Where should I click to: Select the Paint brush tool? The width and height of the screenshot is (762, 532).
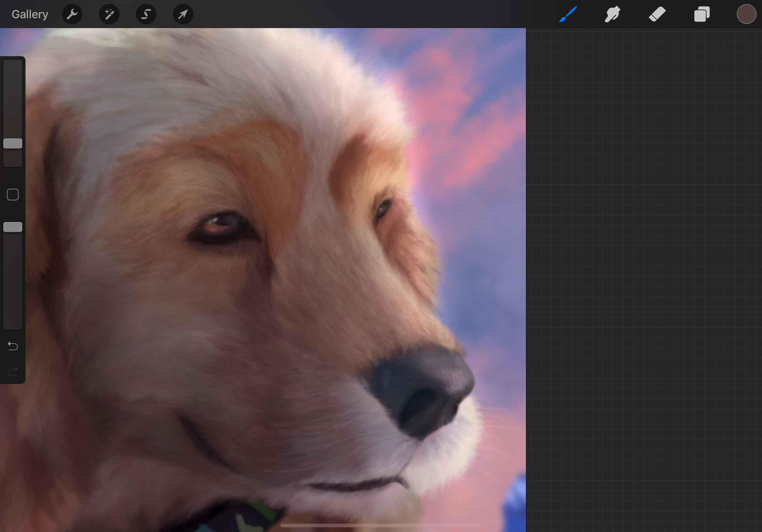[x=568, y=14]
